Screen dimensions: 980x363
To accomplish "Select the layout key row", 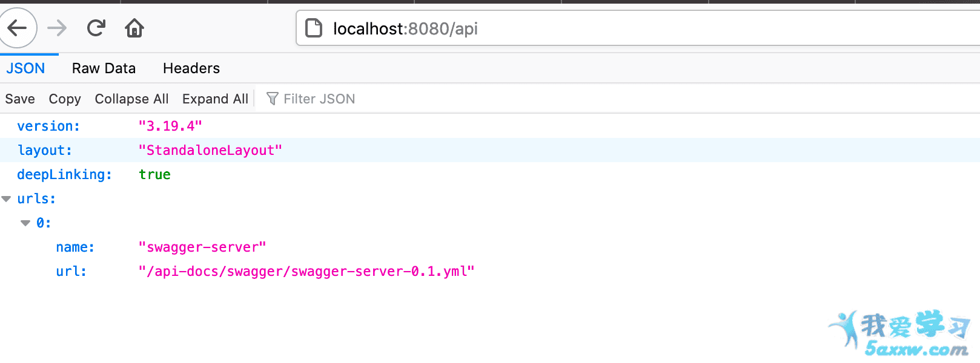I will click(x=490, y=150).
